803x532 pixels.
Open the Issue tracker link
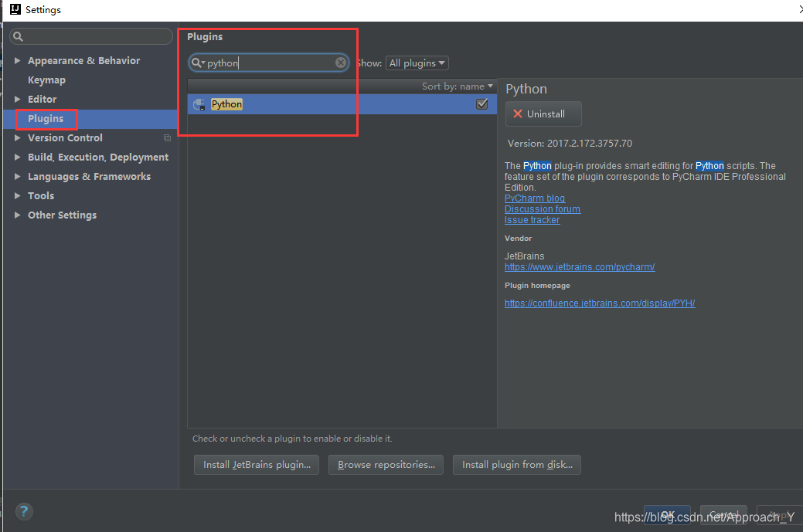(x=532, y=220)
